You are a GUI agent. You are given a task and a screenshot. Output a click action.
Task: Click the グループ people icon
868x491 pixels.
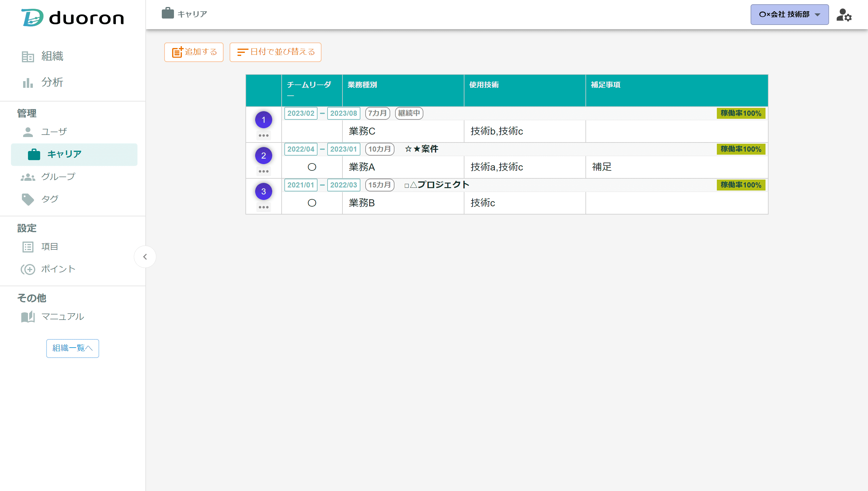point(28,177)
